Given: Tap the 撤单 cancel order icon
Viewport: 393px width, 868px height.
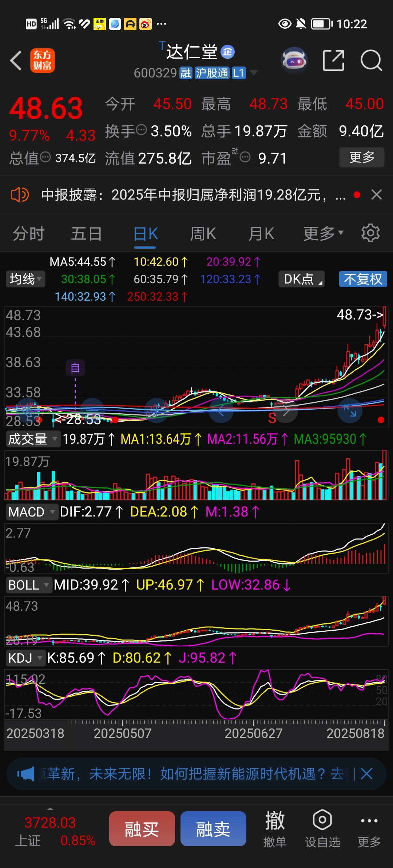Looking at the screenshot, I should coord(275,820).
